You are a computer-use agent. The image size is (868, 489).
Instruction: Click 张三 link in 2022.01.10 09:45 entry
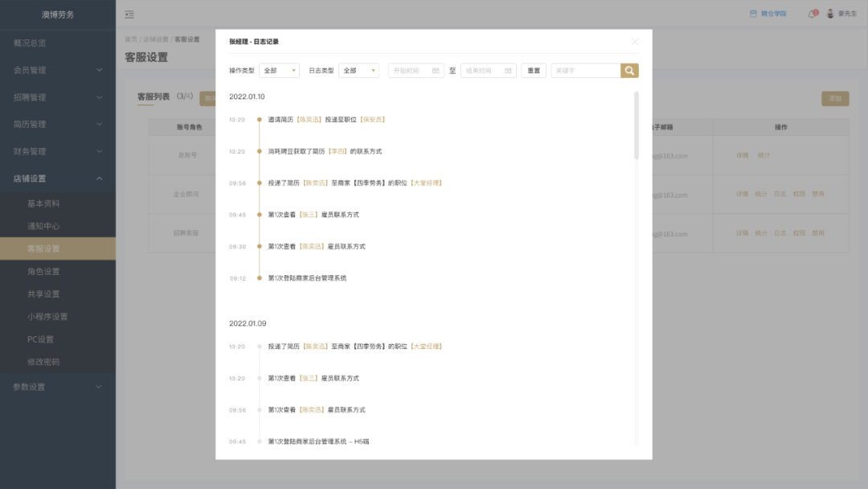(x=309, y=215)
